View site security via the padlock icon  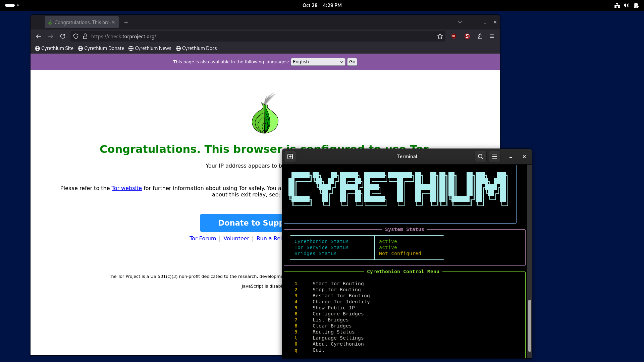click(85, 36)
